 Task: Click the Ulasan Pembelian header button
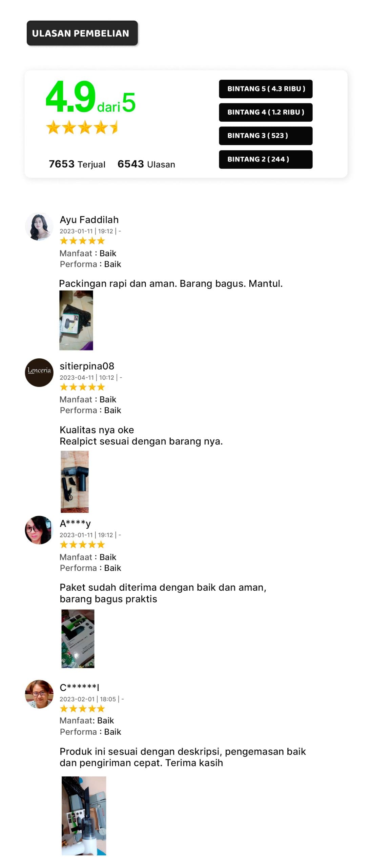click(x=82, y=33)
